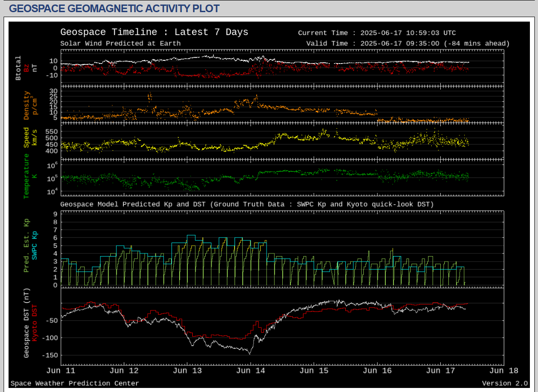Click the yellow Speed axis label
Viewport: 538px width, 392px height.
tap(27, 137)
